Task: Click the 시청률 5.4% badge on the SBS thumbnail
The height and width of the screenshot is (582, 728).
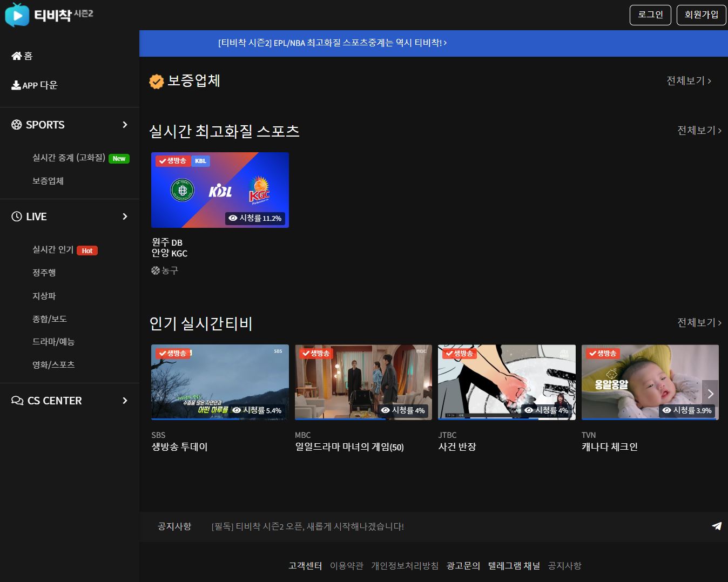Action: tap(257, 410)
